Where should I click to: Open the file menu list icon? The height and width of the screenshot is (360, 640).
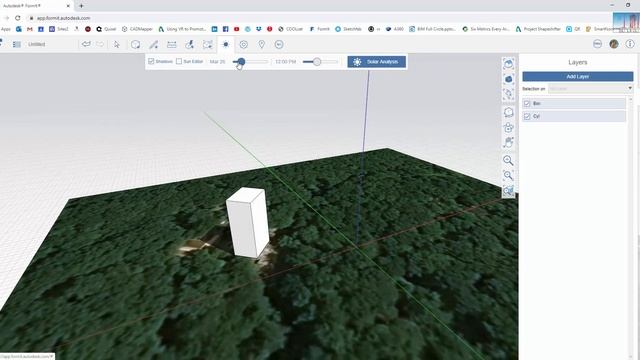[x=17, y=44]
